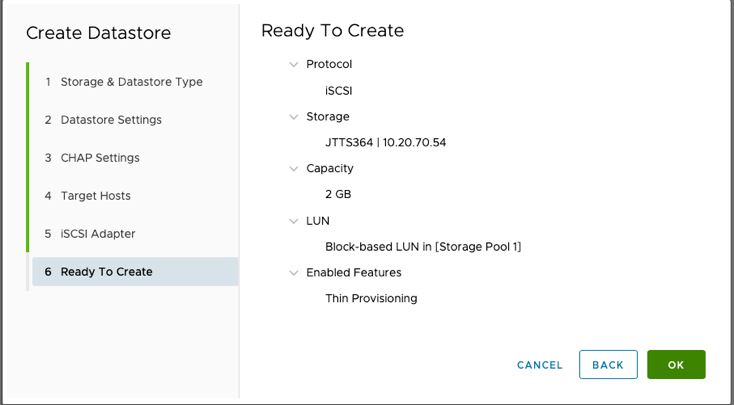The width and height of the screenshot is (734, 405).
Task: Switch to iSCSI Adapter step
Action: [97, 234]
